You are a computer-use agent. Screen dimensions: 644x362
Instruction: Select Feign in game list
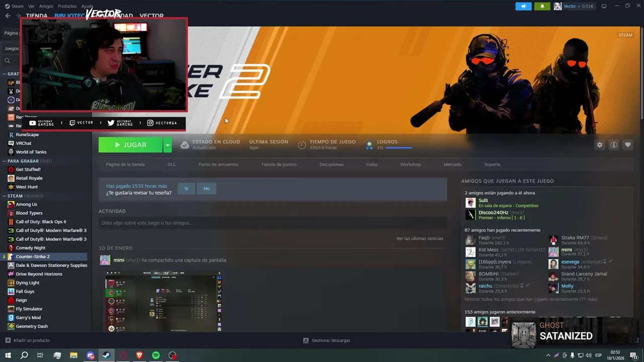point(22,300)
